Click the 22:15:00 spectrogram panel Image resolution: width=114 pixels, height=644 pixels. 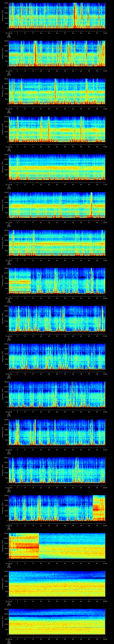57,129
